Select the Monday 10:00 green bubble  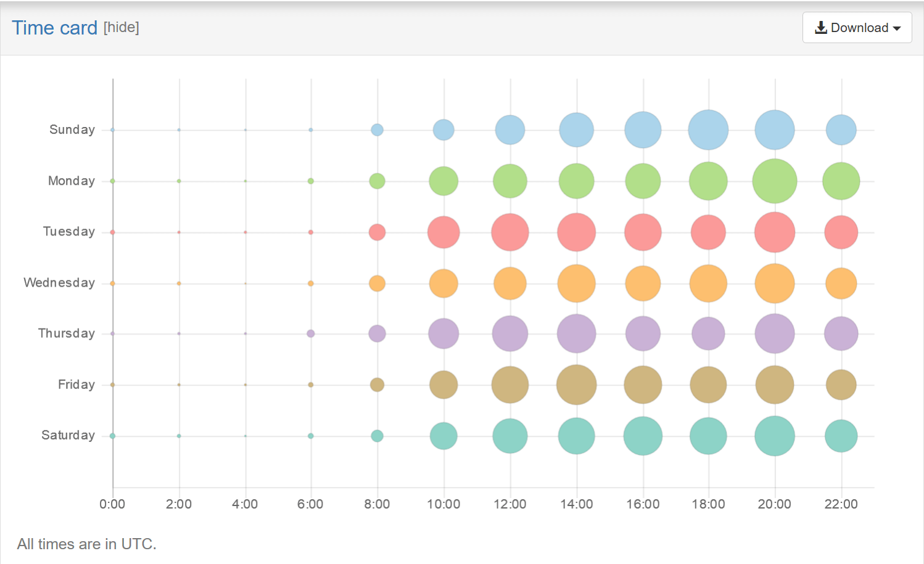443,181
